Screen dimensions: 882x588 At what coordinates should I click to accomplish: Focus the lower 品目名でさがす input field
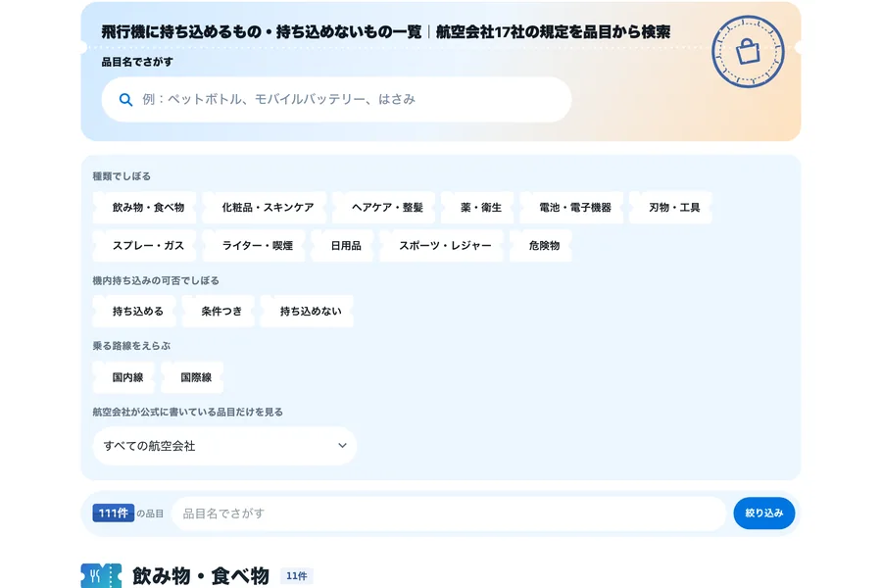coord(449,514)
